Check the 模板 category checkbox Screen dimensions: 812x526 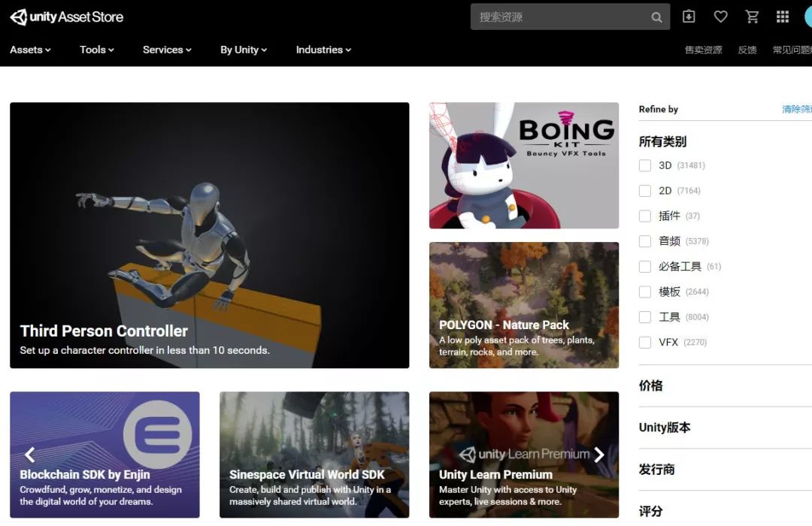pyautogui.click(x=645, y=292)
